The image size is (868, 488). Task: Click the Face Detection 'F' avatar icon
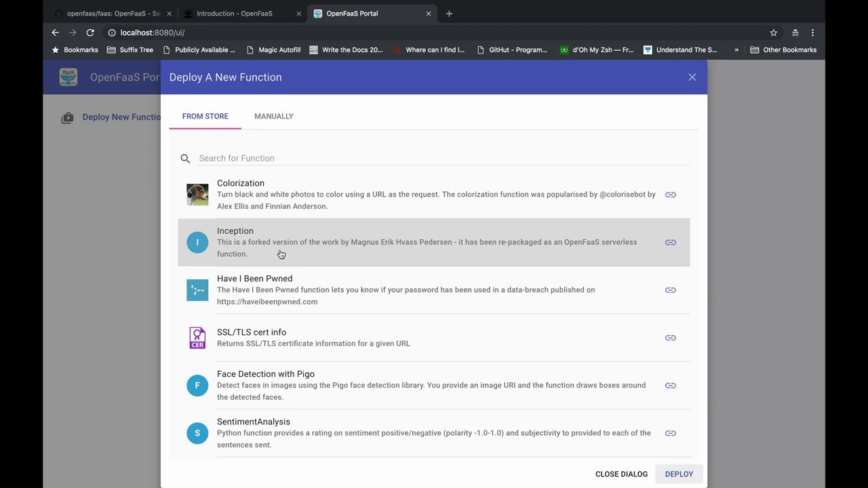click(197, 386)
